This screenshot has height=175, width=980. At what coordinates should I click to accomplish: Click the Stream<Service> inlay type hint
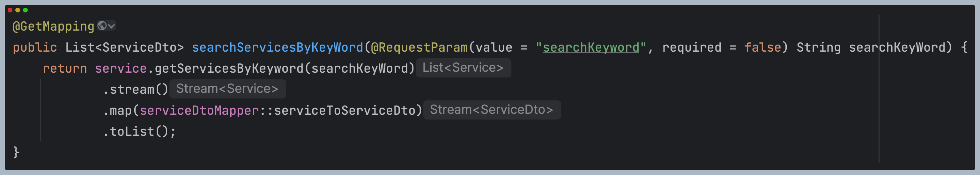coord(227,89)
